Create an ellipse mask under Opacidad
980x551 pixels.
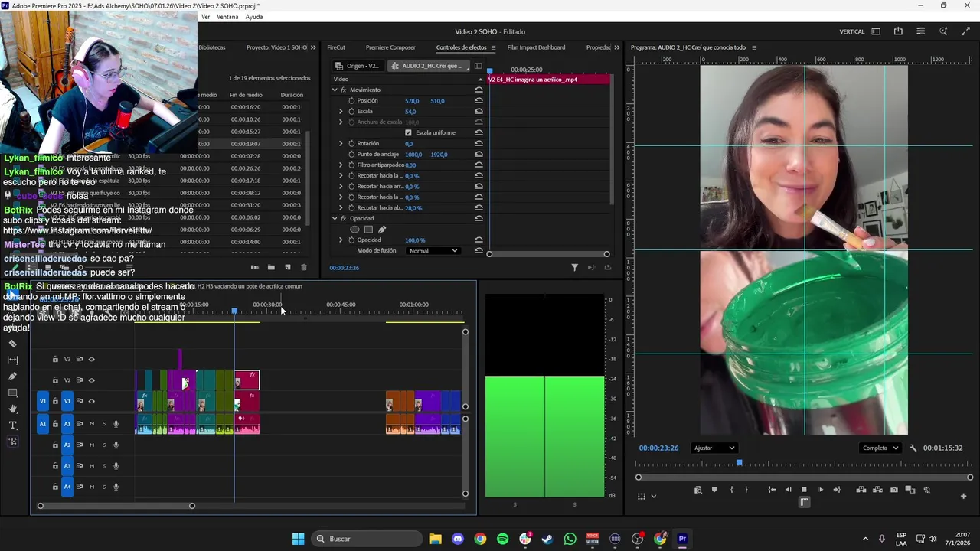(x=354, y=230)
